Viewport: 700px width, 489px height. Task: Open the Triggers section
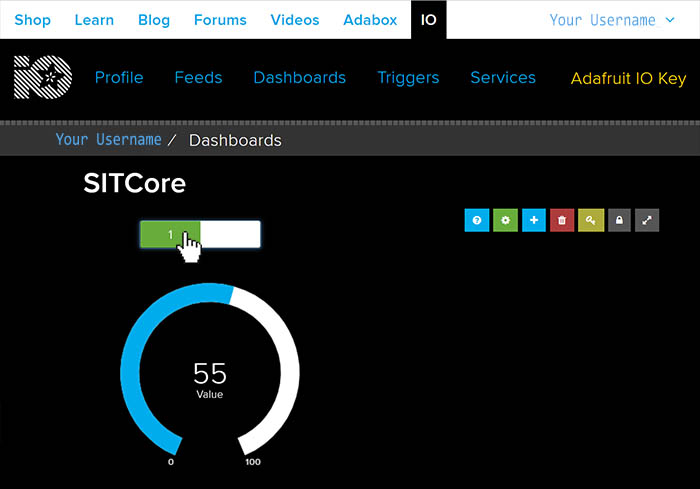pos(408,78)
